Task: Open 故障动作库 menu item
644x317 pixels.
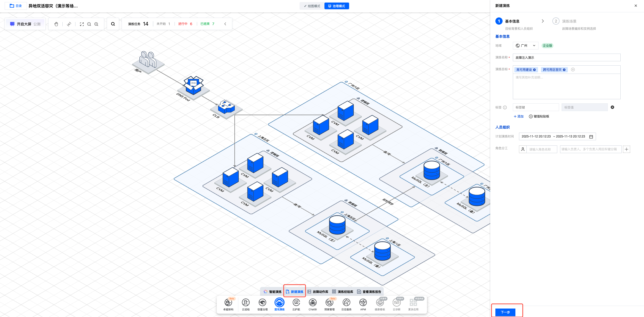Action: coord(318,292)
